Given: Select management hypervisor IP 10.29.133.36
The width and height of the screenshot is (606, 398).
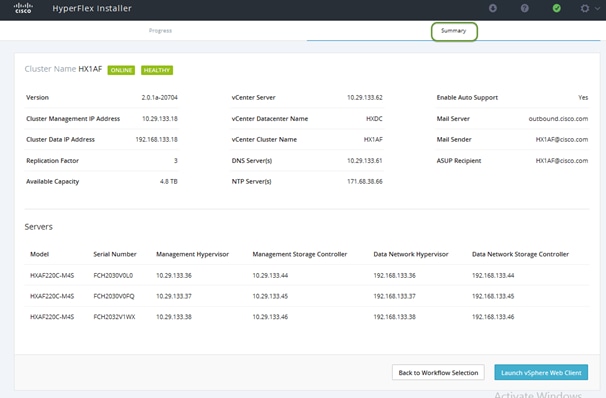Looking at the screenshot, I should coord(174,276).
